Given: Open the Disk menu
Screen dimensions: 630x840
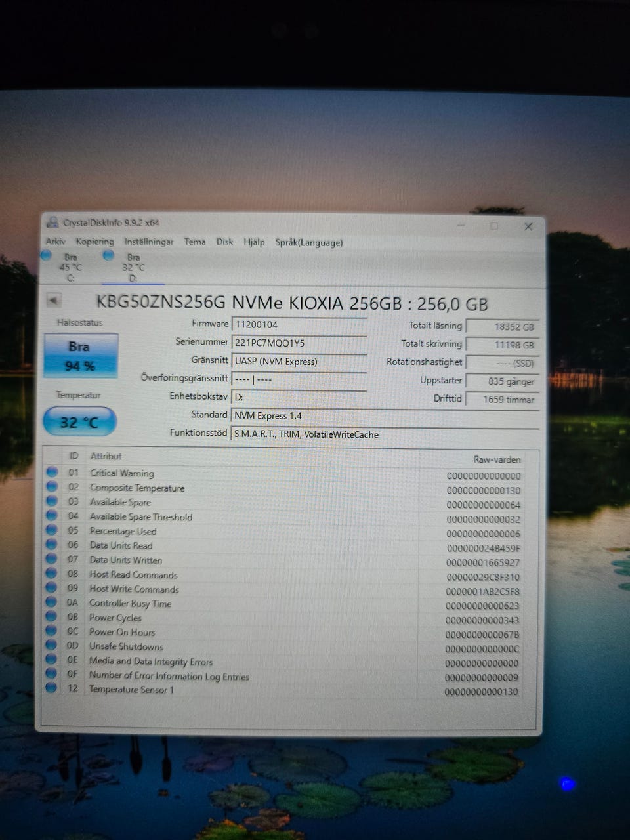Looking at the screenshot, I should (224, 241).
